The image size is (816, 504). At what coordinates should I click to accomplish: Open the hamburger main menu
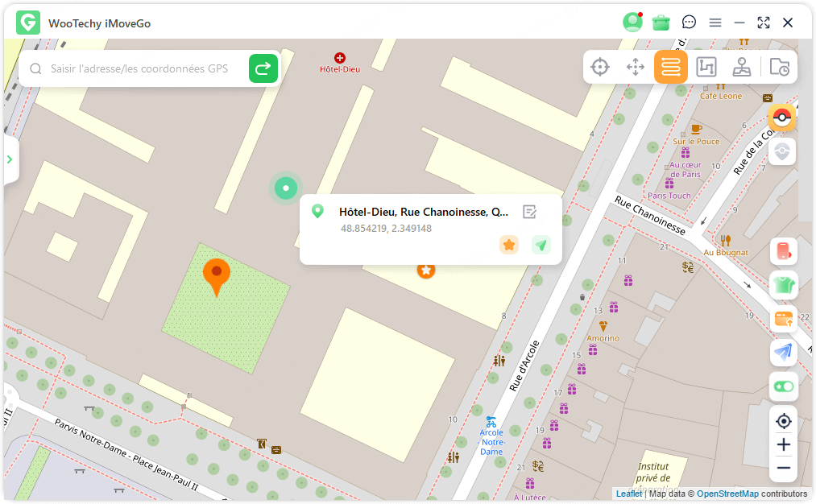715,23
